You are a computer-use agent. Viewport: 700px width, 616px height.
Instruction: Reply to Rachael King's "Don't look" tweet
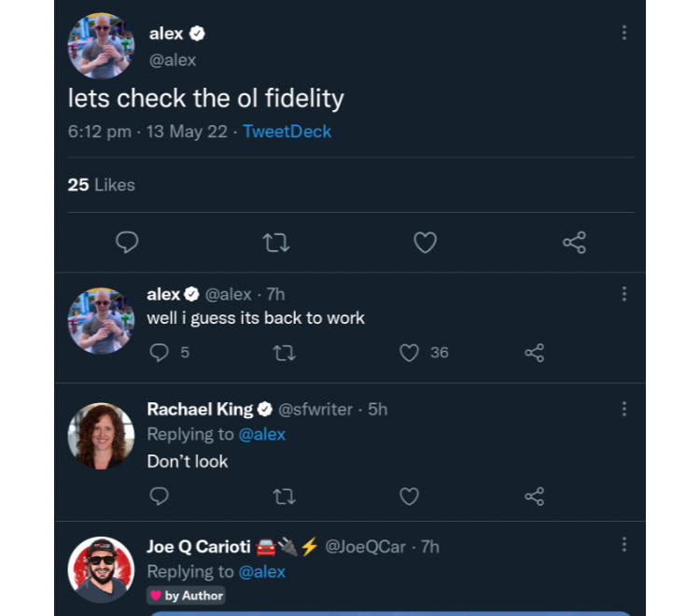160,496
